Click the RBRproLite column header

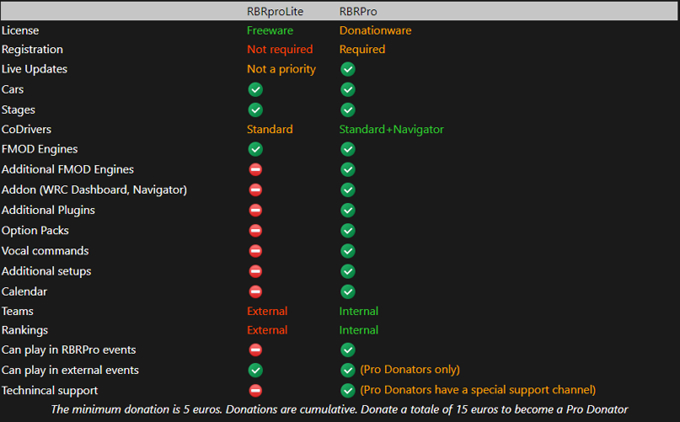[275, 11]
